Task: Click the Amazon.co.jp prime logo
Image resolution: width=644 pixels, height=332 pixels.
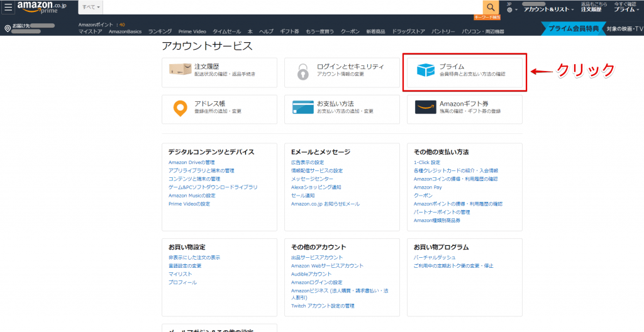Action: (x=42, y=7)
